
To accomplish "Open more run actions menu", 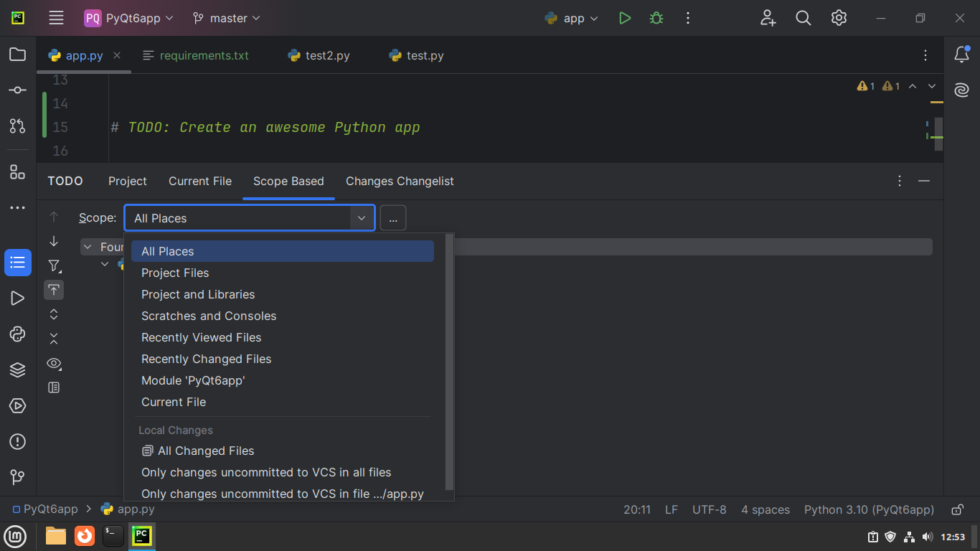I will 687,18.
